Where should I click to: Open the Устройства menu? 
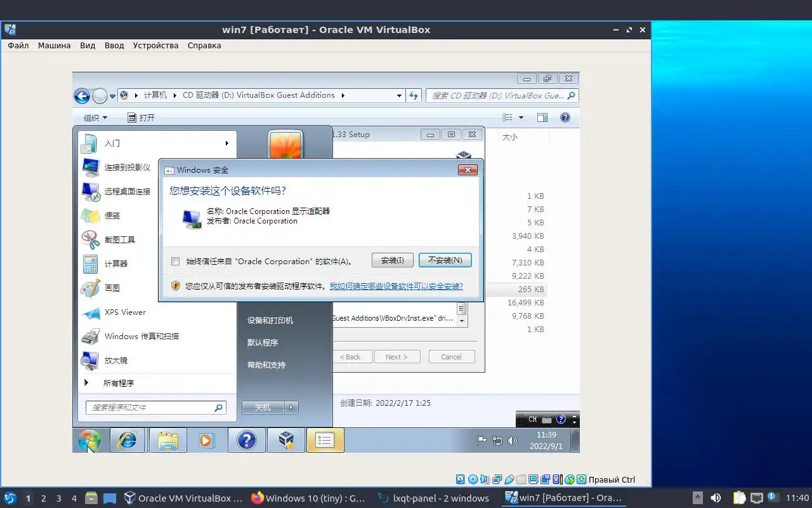coord(155,46)
